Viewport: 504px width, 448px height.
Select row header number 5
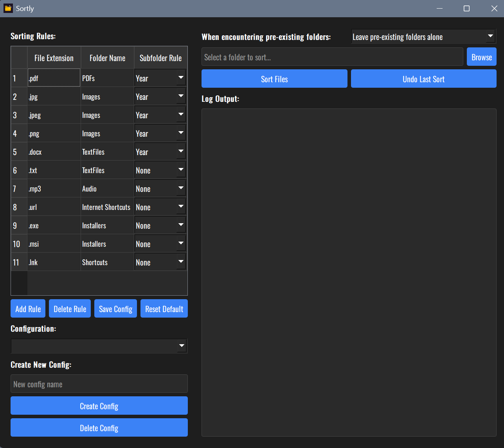click(x=19, y=152)
